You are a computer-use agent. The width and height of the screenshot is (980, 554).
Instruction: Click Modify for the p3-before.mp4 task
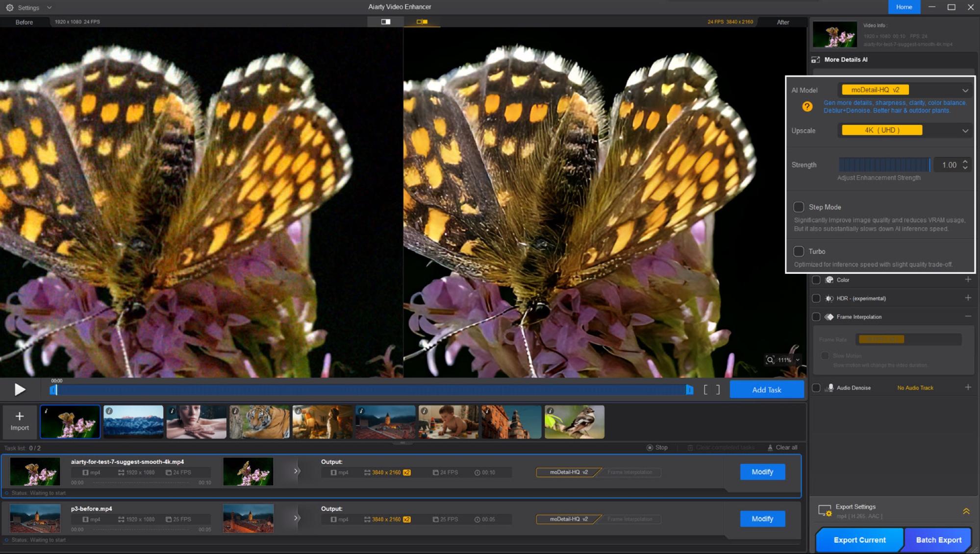point(762,518)
